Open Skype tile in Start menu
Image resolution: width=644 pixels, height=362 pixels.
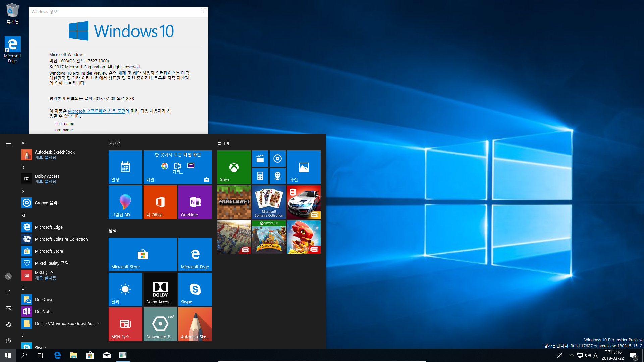point(195,289)
